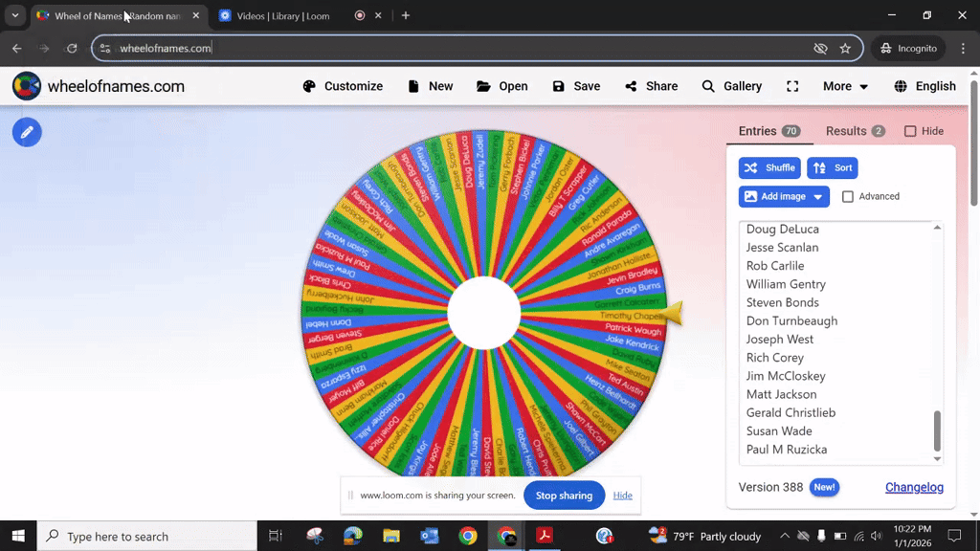Screen dimensions: 980x551
Task: Open a new browser tab
Action: click(406, 15)
